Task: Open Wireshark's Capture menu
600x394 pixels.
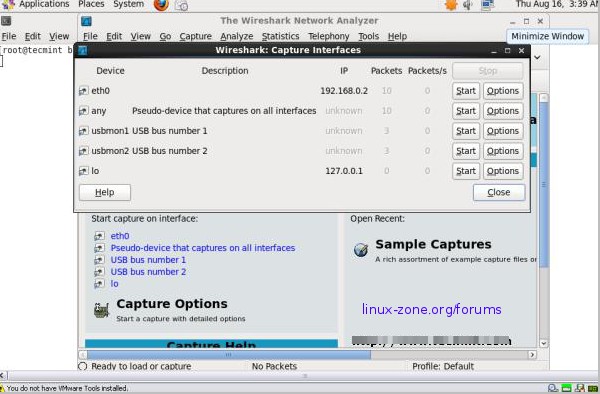Action: (x=196, y=36)
